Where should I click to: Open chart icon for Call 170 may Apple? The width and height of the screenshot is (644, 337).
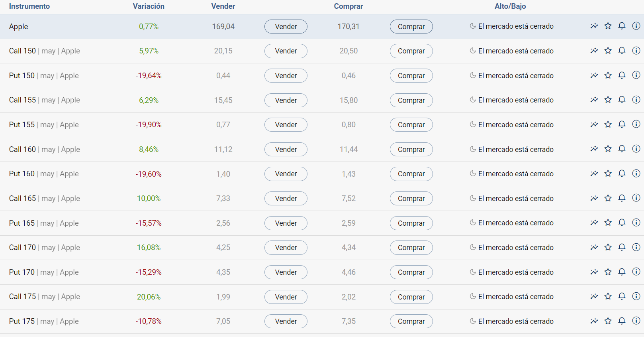[594, 248]
